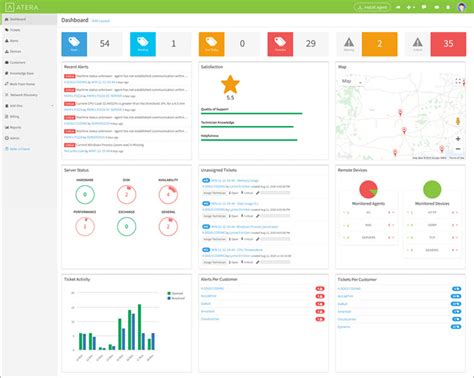Image resolution: width=474 pixels, height=378 pixels.
Task: Click Assign Technician for Memory Usage ticket
Action: 214,193
